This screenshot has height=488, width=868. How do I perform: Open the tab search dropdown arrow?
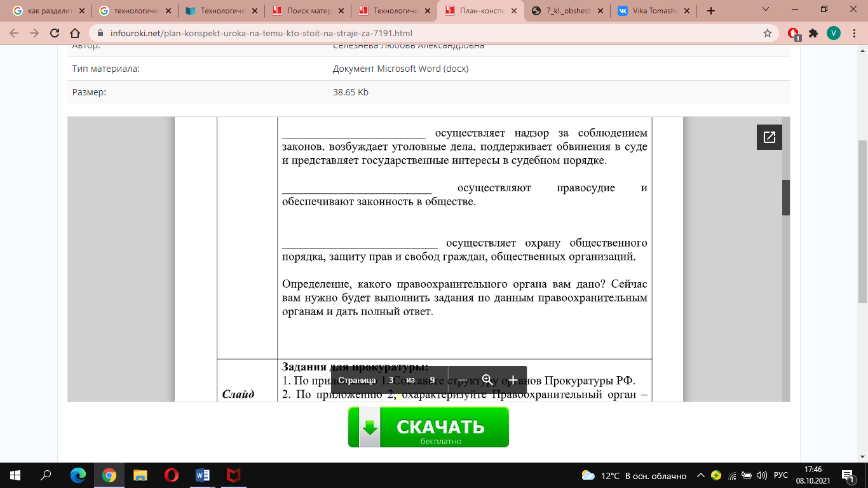click(766, 10)
